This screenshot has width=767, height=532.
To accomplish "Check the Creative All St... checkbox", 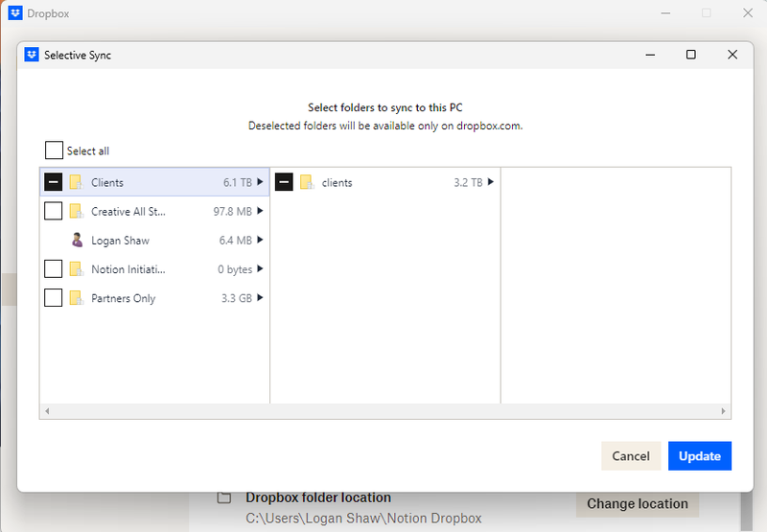I will point(54,211).
